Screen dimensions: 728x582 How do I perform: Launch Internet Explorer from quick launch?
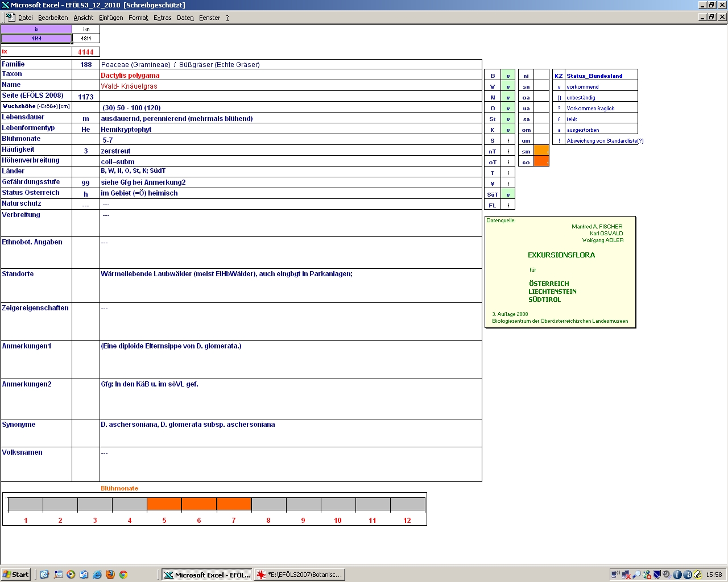[97, 575]
